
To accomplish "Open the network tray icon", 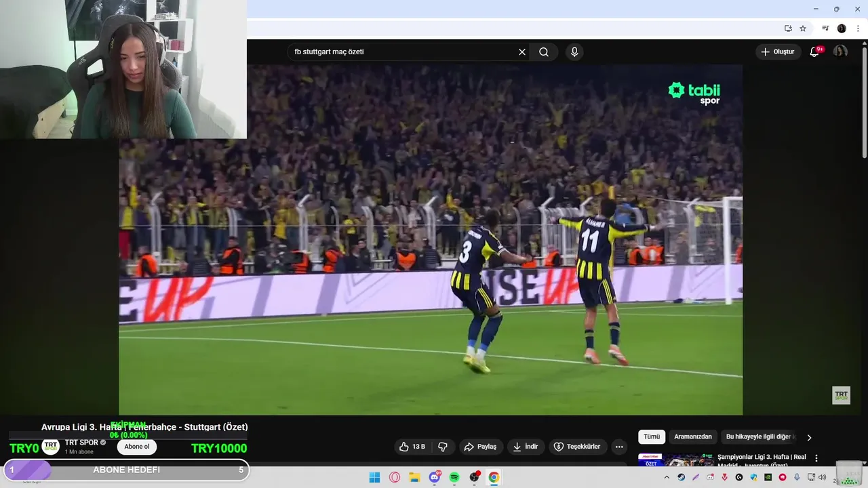I will (811, 477).
